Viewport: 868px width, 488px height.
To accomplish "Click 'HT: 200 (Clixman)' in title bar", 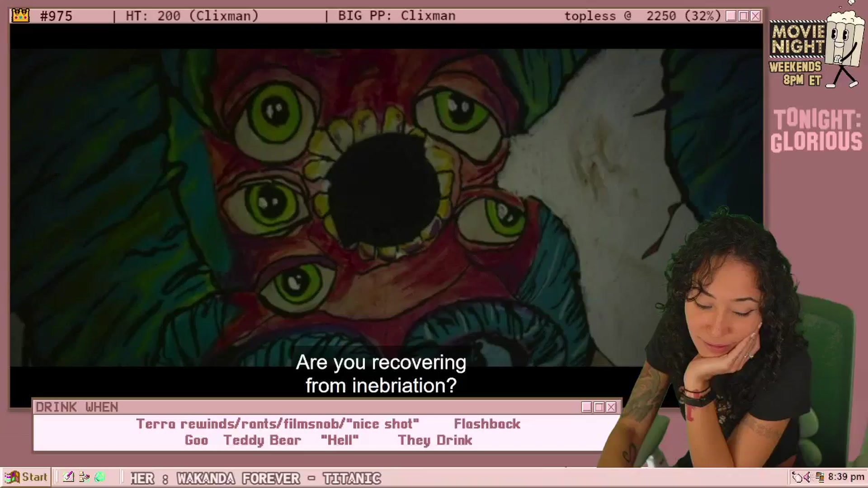I will pyautogui.click(x=192, y=16).
